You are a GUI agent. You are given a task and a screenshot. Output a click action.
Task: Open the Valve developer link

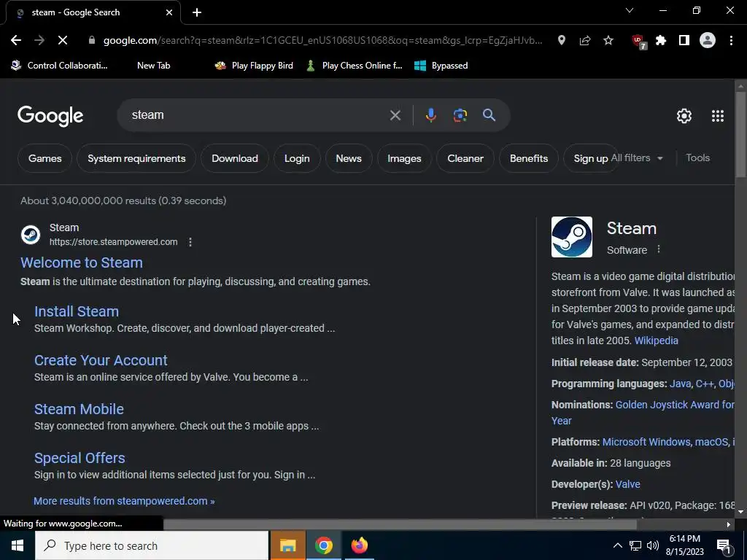(x=628, y=484)
